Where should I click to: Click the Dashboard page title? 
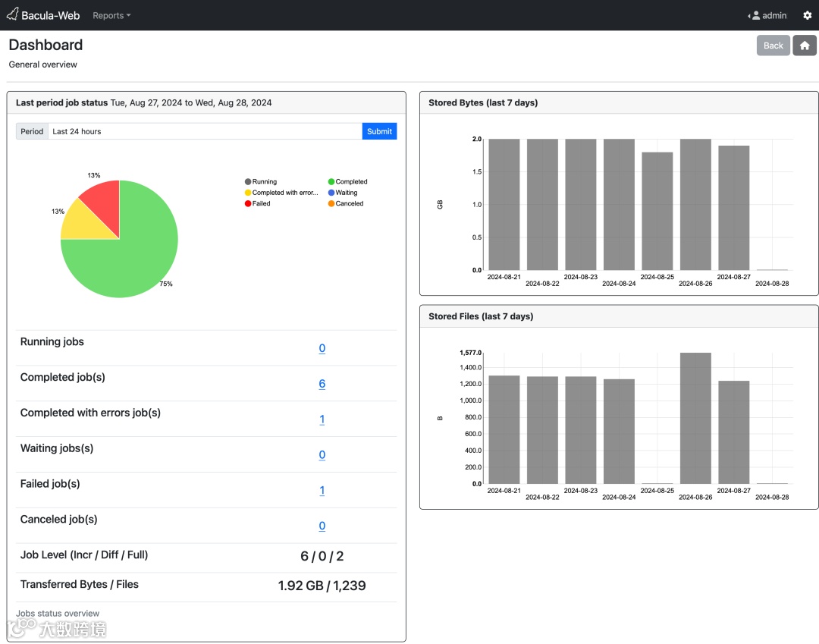45,45
